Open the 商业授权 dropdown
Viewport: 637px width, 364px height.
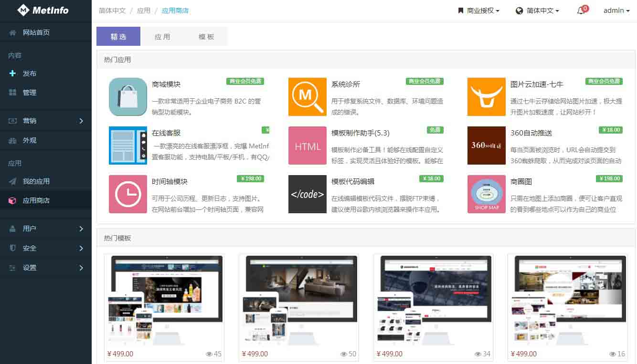478,10
